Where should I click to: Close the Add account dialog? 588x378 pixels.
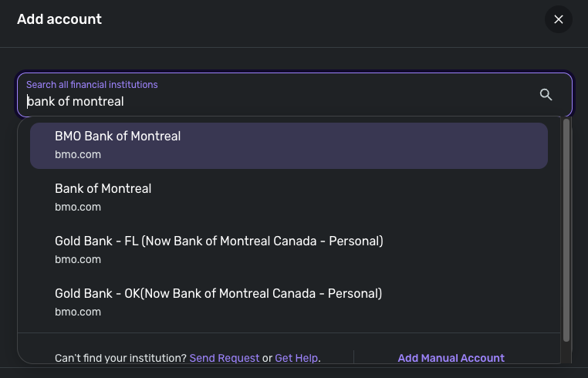click(558, 19)
